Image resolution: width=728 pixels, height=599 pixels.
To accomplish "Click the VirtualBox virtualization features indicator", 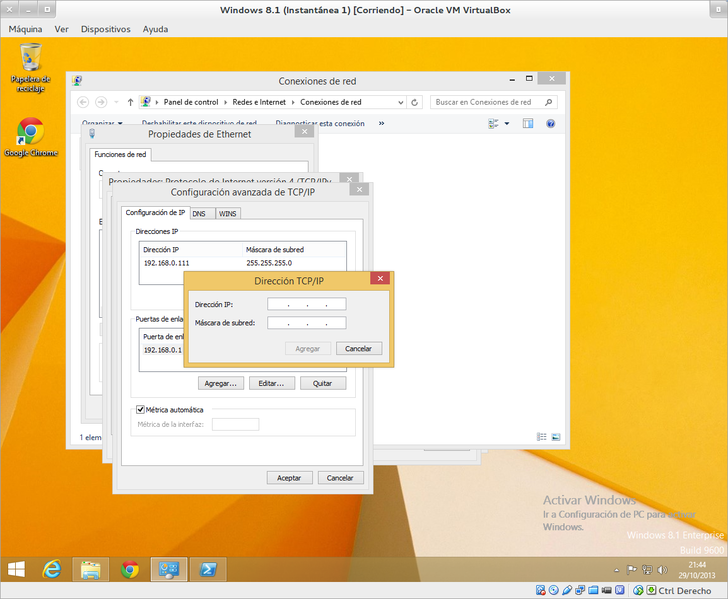I will click(620, 590).
